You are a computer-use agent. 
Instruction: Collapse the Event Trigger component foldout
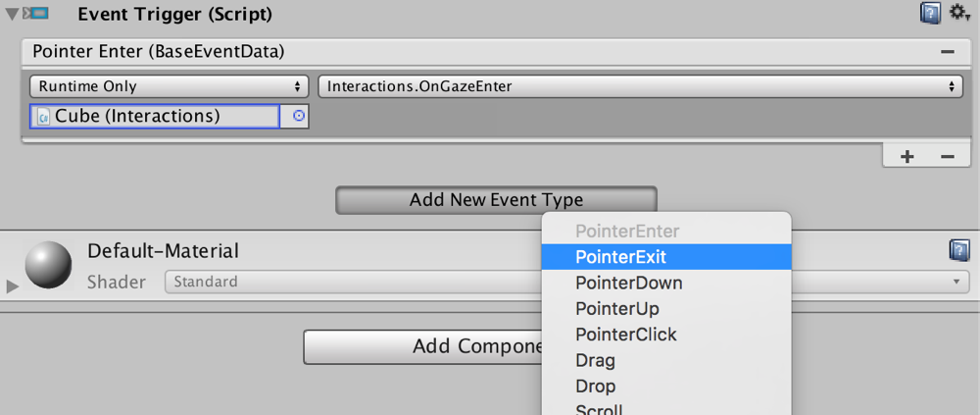coord(11,14)
